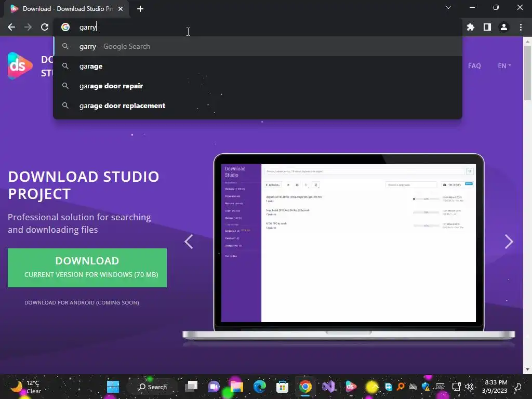
Task: Close the Download Studio tab
Action: point(121,9)
